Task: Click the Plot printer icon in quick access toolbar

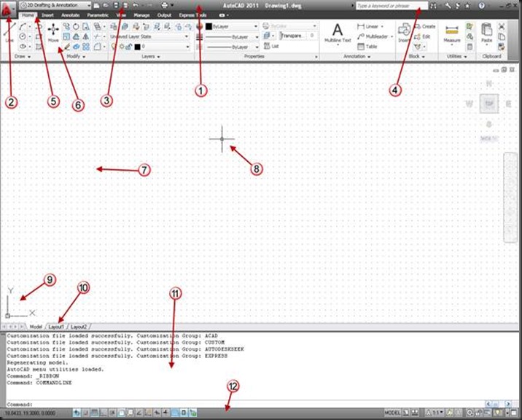Action: 165,5
